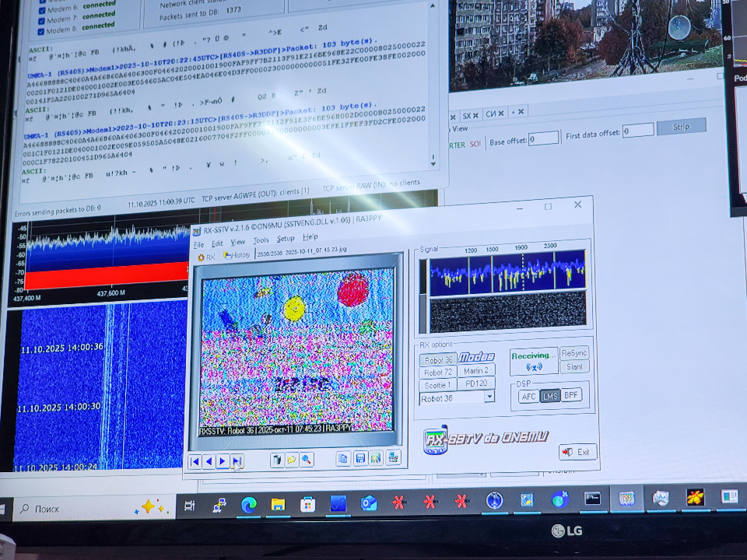Close the СИ tab with its X
The width and height of the screenshot is (747, 560).
501,114
